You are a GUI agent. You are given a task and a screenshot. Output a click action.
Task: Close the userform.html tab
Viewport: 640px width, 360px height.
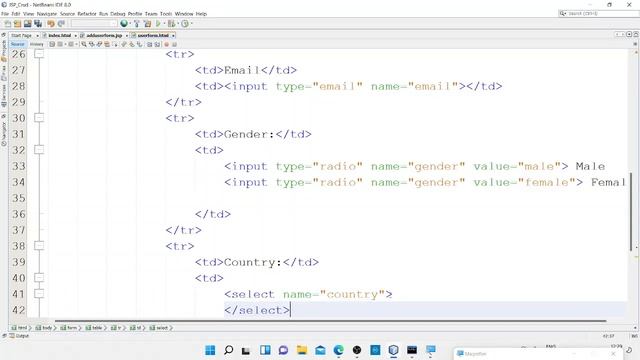click(x=173, y=36)
